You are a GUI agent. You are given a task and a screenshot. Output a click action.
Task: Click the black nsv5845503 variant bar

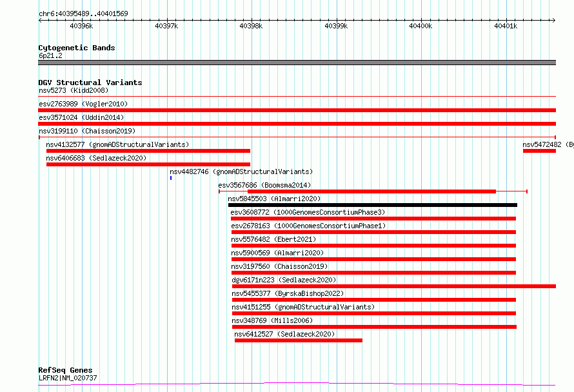click(373, 205)
